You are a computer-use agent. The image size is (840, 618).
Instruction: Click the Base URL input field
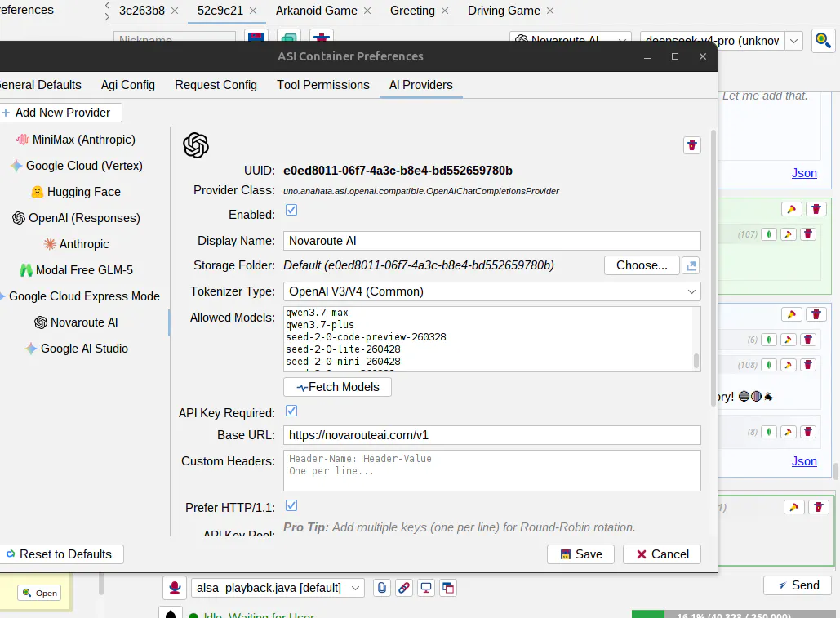click(x=491, y=435)
